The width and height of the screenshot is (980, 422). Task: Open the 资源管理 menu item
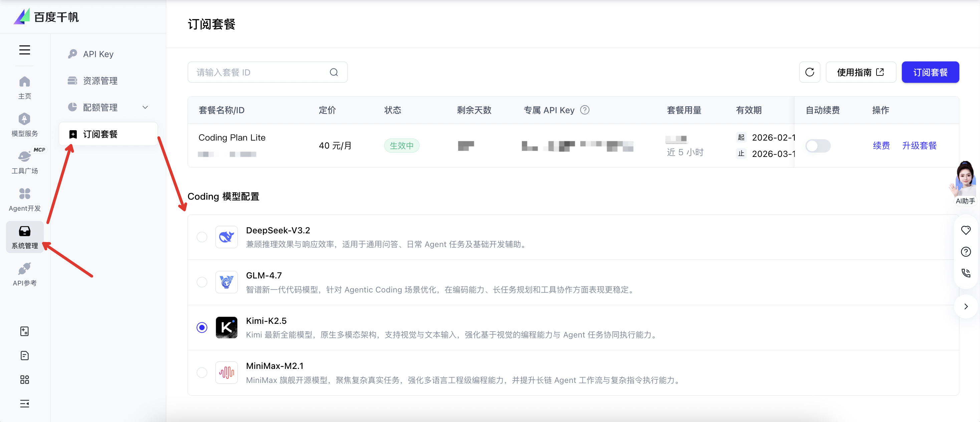point(100,81)
